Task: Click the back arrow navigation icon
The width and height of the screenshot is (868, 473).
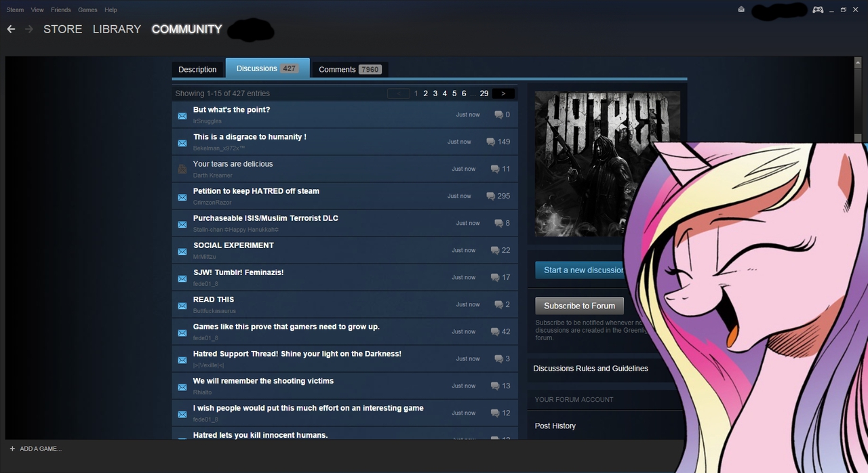Action: coord(11,29)
